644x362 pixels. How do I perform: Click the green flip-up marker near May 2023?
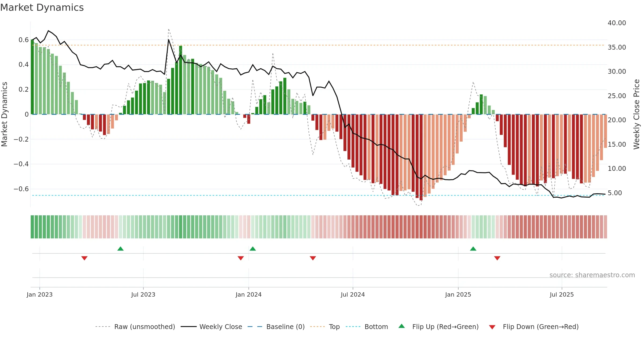(120, 249)
